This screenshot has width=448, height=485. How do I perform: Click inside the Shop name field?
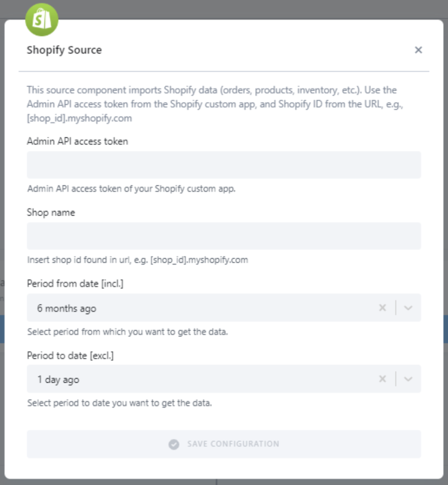pos(224,236)
